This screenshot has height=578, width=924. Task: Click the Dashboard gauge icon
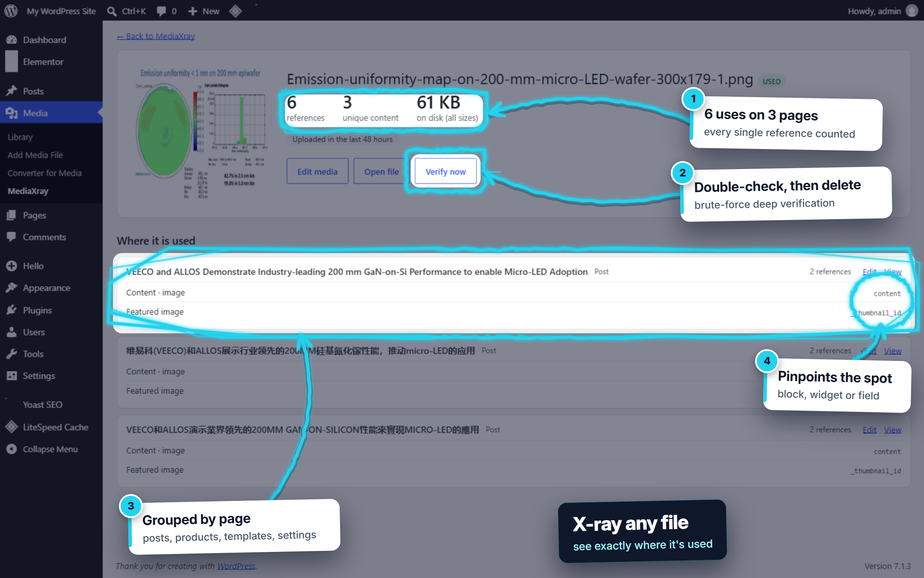(12, 40)
